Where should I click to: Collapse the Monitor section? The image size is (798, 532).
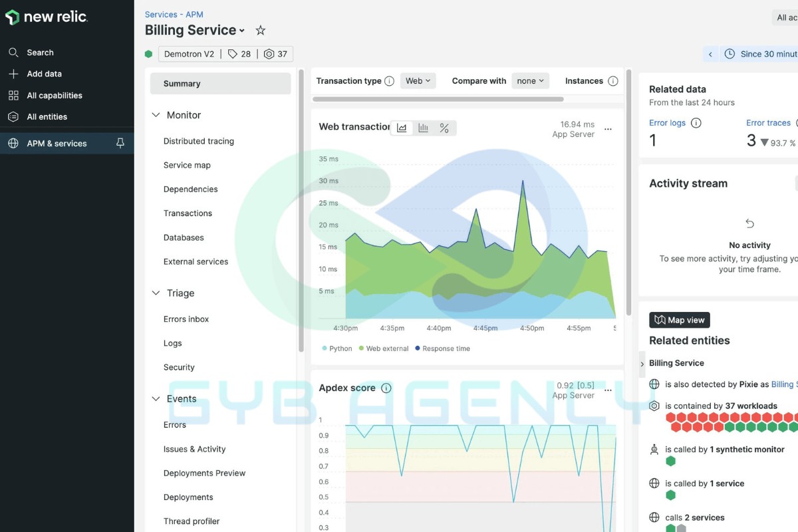156,115
